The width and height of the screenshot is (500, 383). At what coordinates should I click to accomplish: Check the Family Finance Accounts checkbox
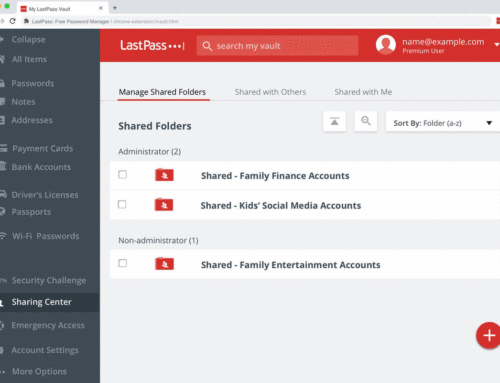(122, 175)
